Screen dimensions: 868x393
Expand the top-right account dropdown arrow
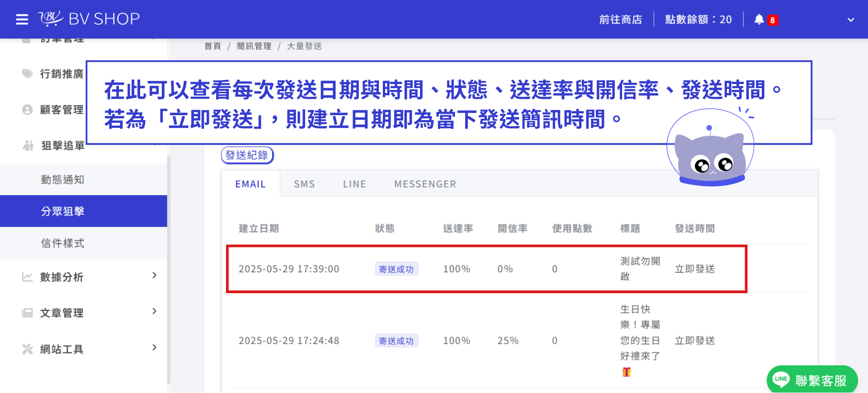(851, 20)
